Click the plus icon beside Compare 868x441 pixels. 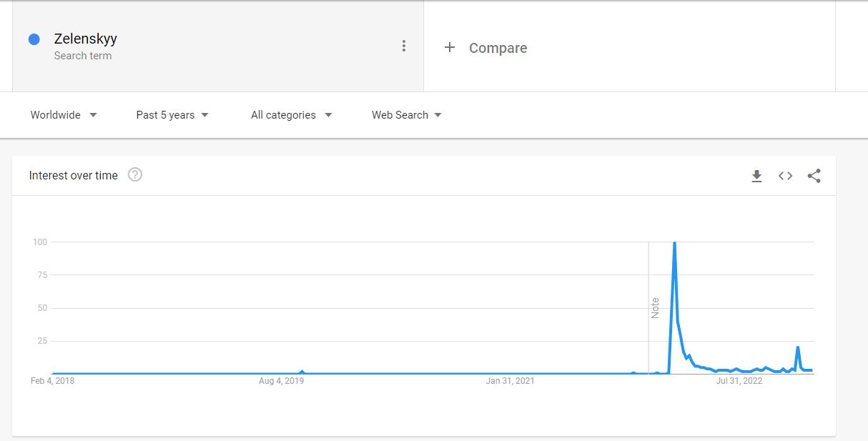coord(450,47)
